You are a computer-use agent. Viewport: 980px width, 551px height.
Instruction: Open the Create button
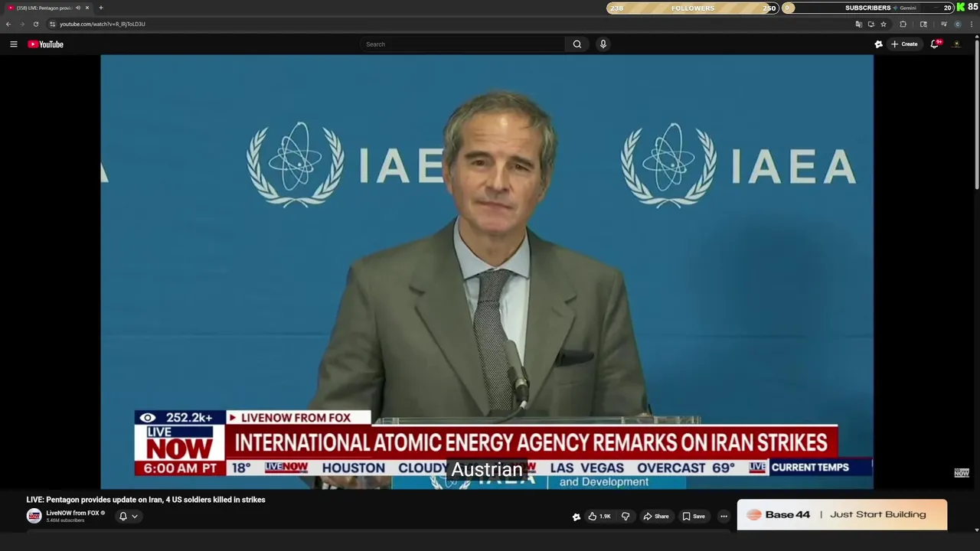(904, 44)
